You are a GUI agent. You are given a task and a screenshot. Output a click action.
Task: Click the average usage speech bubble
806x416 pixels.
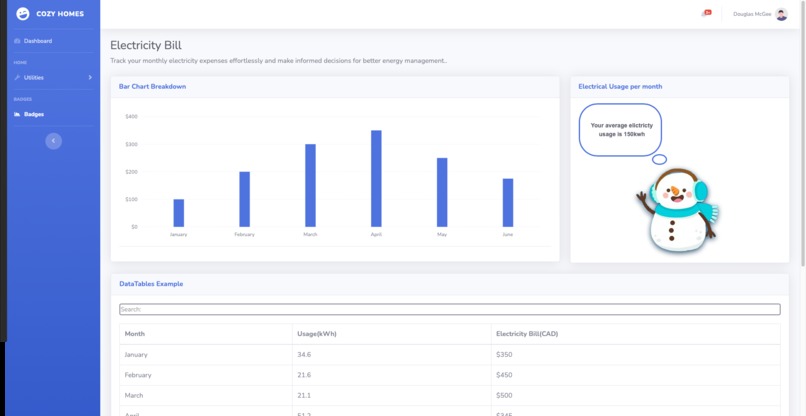coord(620,130)
